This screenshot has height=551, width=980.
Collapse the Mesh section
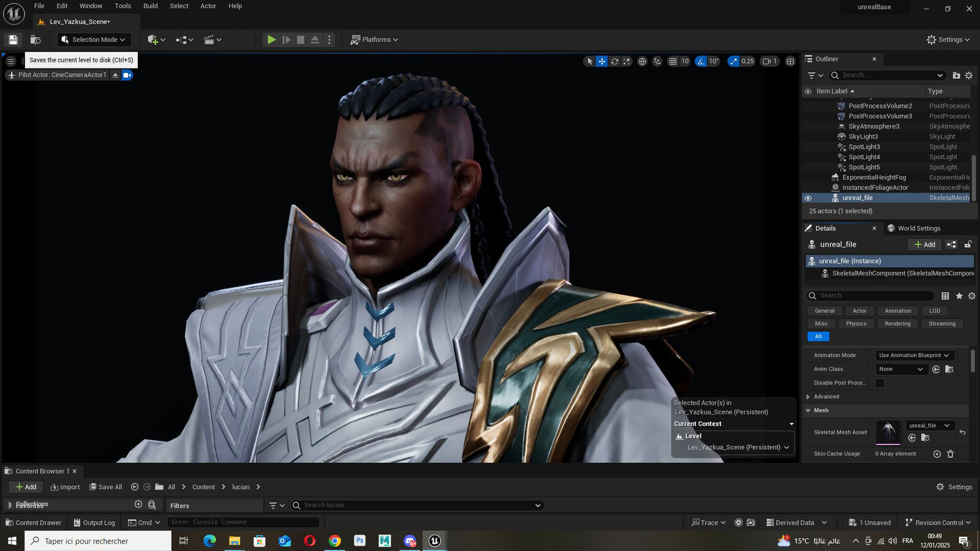pyautogui.click(x=808, y=411)
